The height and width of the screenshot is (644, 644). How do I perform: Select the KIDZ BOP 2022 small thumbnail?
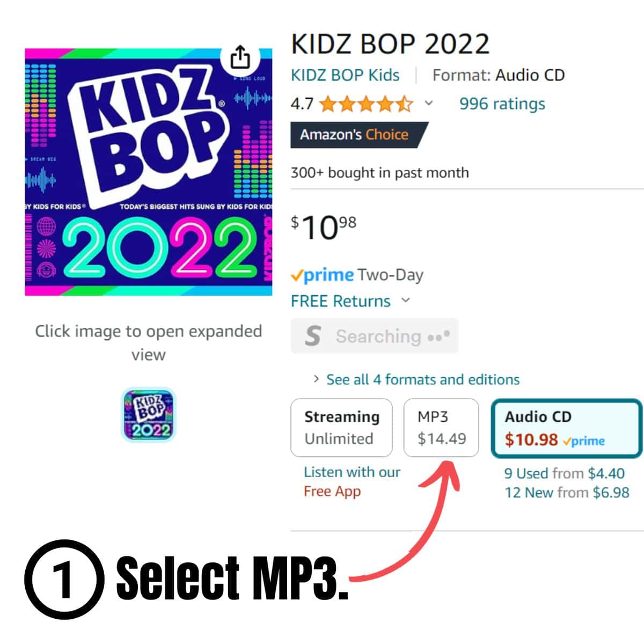(x=148, y=415)
